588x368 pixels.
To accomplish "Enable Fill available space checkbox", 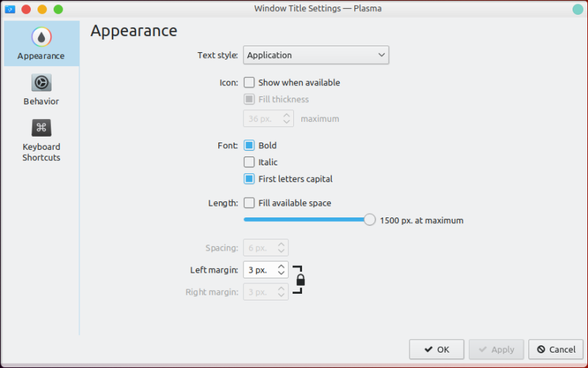I will point(249,203).
